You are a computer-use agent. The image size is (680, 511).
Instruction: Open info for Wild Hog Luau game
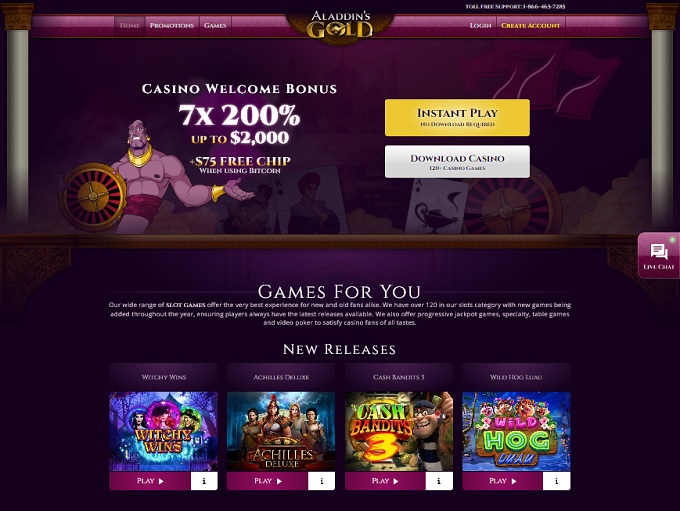556,481
